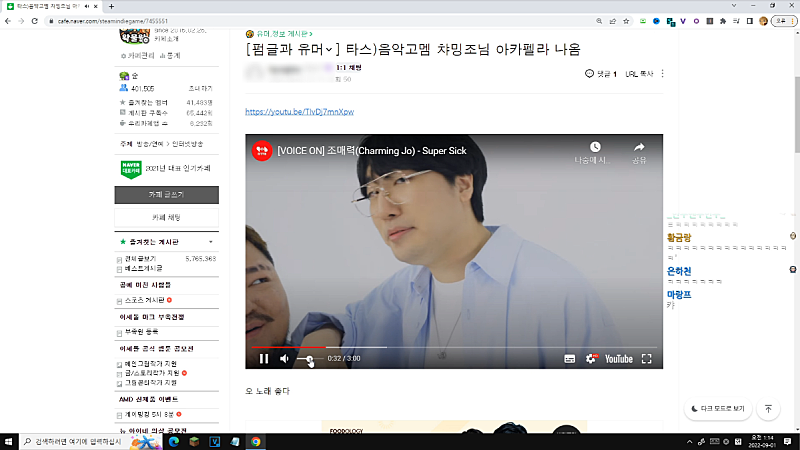Image resolution: width=800 pixels, height=450 pixels.
Task: Click the purple V extension icon
Action: (683, 21)
